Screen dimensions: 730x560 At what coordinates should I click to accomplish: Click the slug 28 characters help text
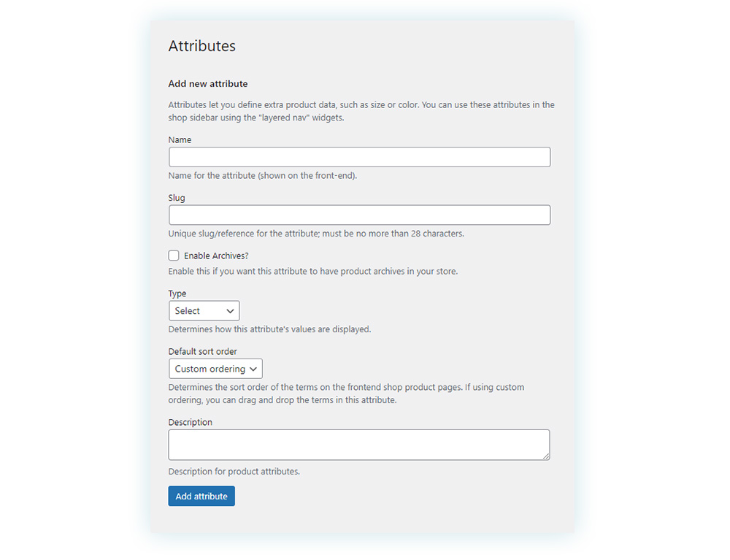pos(316,234)
